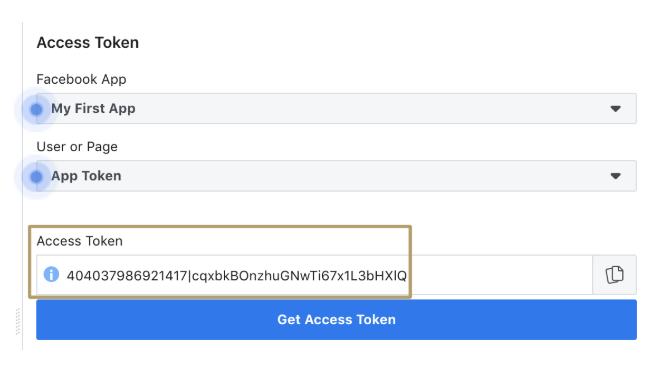Click the Access Token section heading

tap(88, 43)
